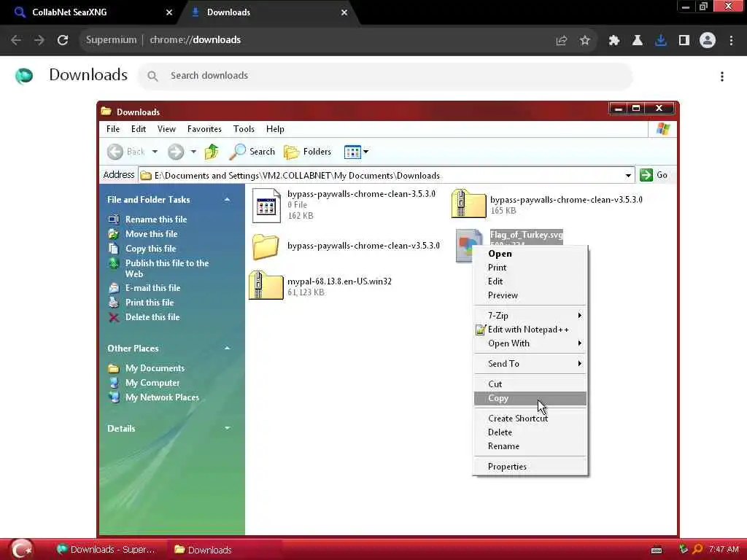
Task: Click the Go button beside address bar
Action: coord(653,175)
